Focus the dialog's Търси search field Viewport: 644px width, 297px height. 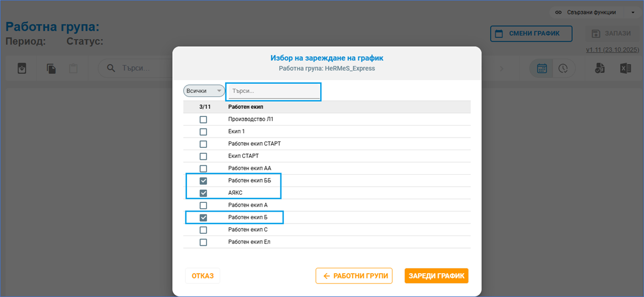273,91
